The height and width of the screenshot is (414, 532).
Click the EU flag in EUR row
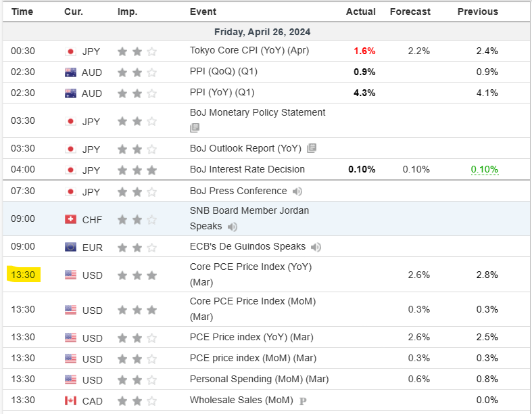point(70,247)
